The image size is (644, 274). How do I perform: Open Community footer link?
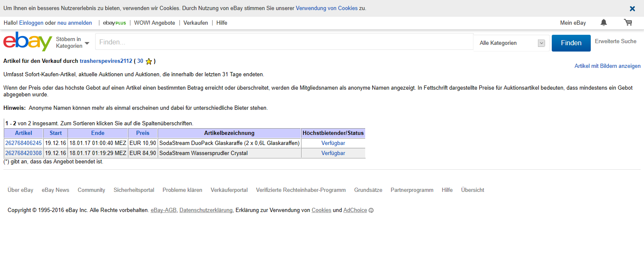pos(91,190)
